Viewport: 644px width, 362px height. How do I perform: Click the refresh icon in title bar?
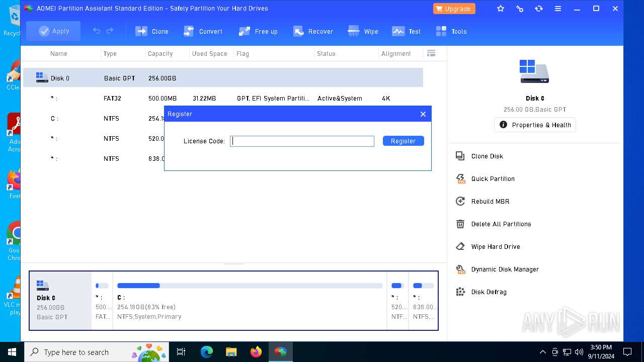(x=539, y=9)
